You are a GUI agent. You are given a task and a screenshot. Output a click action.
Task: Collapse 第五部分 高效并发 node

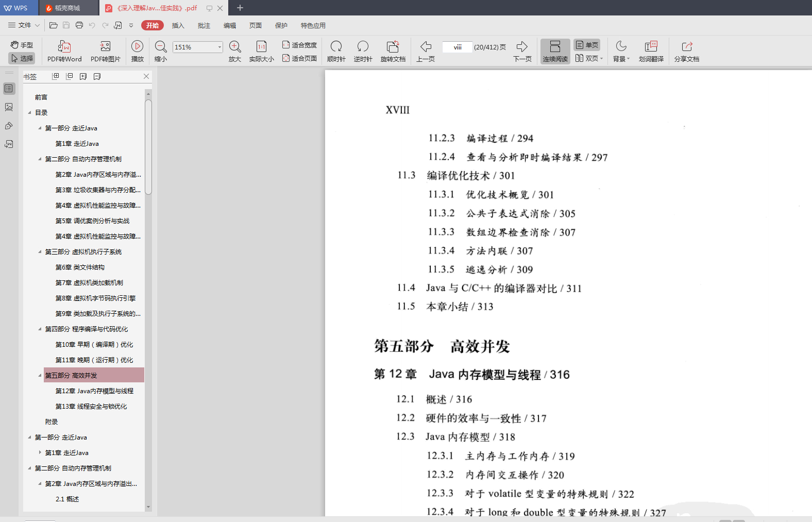click(40, 375)
